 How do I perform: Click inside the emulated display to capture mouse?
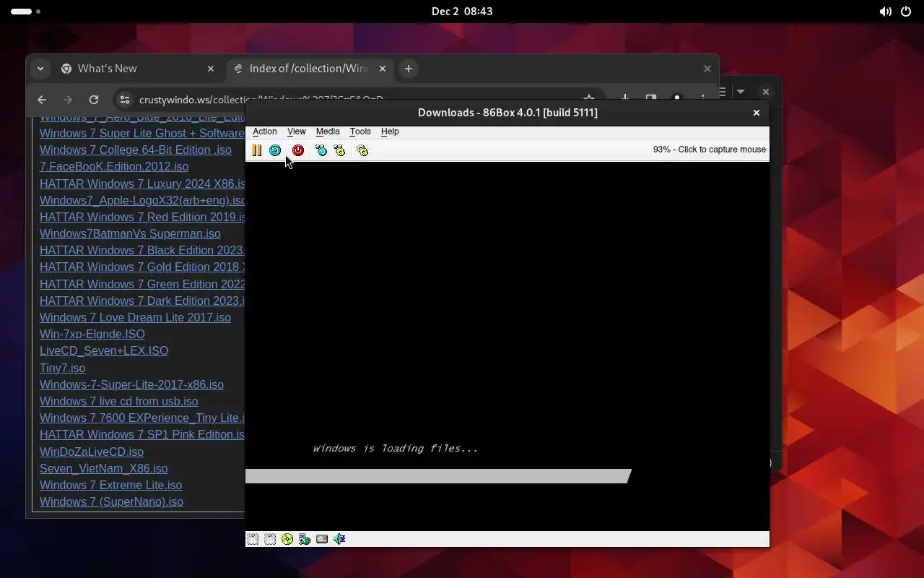(x=507, y=346)
